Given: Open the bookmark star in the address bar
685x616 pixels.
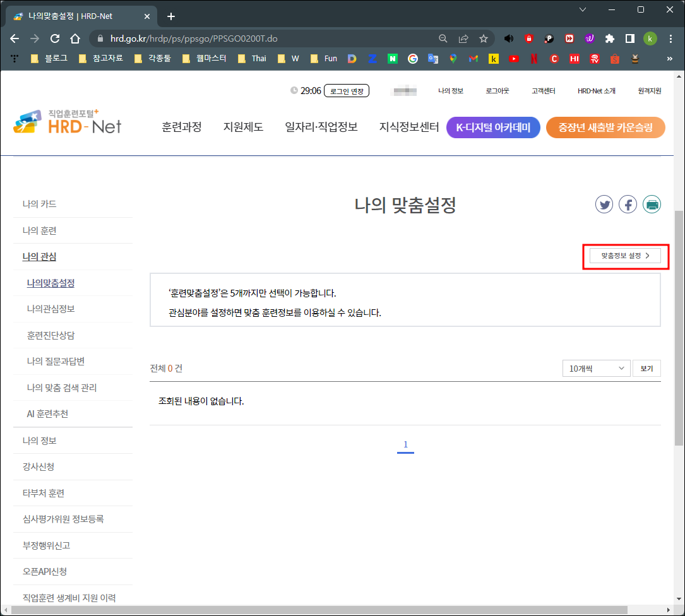Looking at the screenshot, I should point(484,38).
